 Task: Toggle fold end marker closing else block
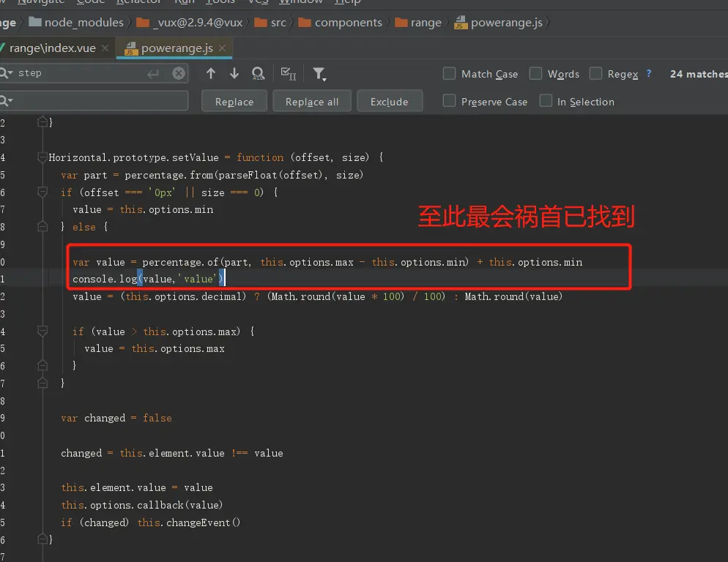(42, 383)
